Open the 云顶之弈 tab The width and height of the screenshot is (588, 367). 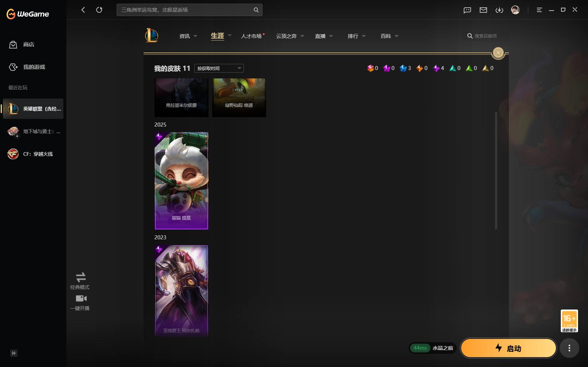point(286,36)
